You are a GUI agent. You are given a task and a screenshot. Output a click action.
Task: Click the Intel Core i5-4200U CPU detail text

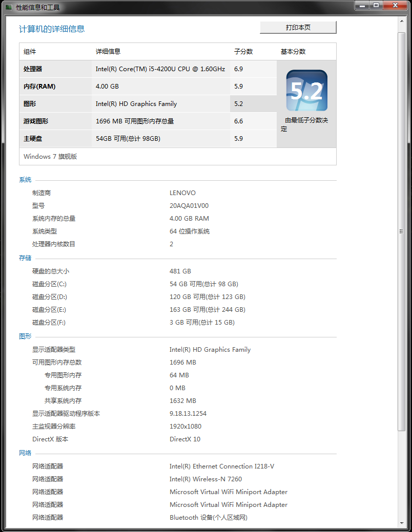(x=160, y=69)
